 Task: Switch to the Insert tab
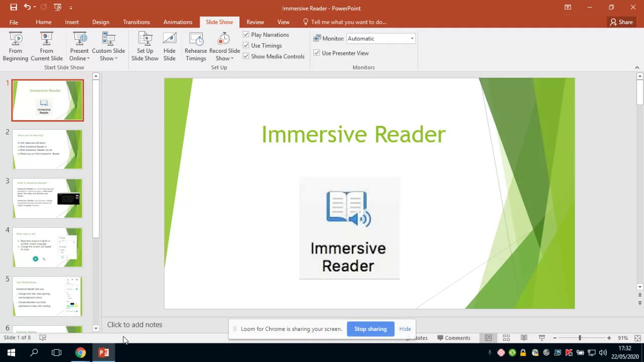click(x=71, y=22)
